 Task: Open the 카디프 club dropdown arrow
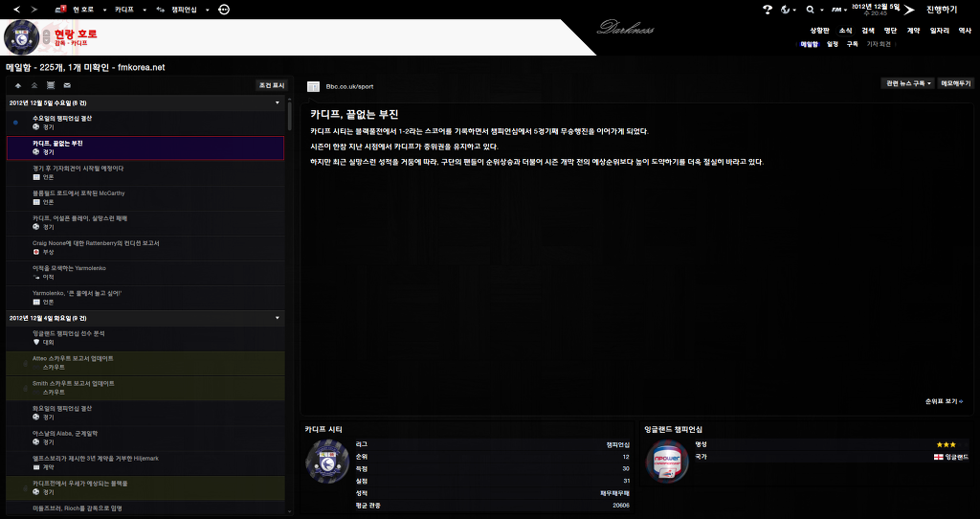tap(145, 10)
